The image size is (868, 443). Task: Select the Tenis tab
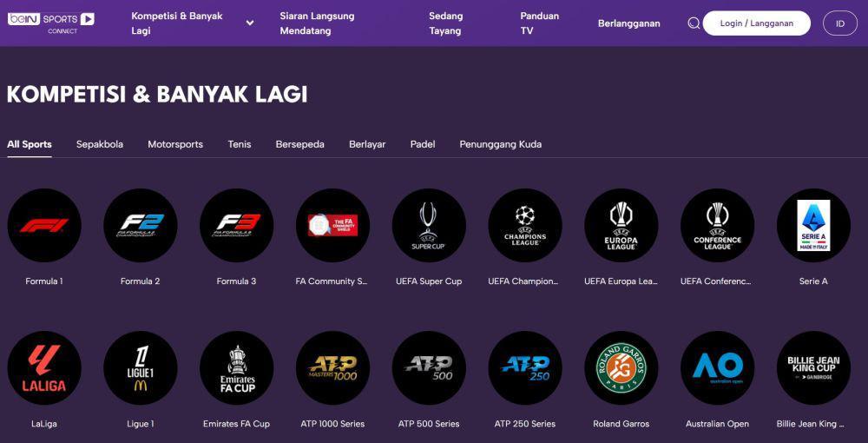coord(240,144)
